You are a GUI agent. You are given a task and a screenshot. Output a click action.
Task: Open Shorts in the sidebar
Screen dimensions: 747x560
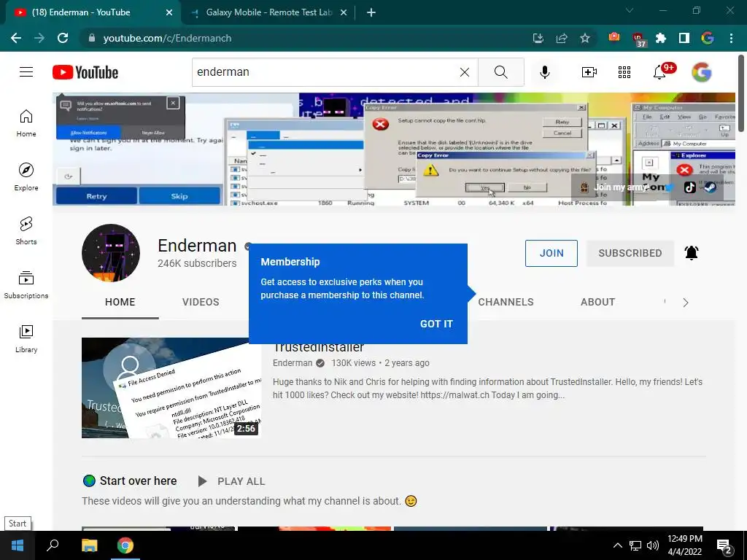click(26, 231)
